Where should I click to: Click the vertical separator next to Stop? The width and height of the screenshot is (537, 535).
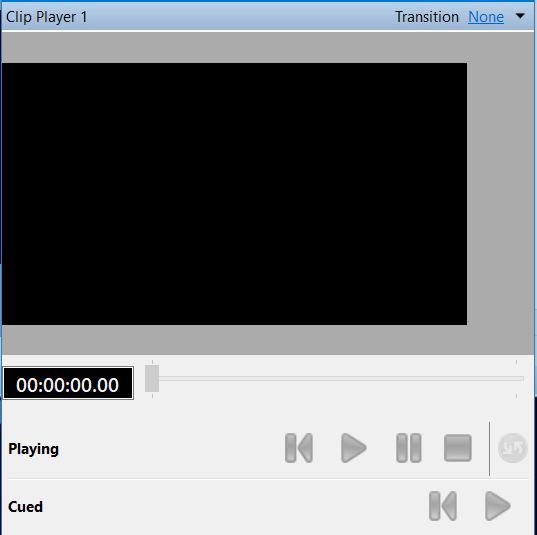pyautogui.click(x=489, y=449)
